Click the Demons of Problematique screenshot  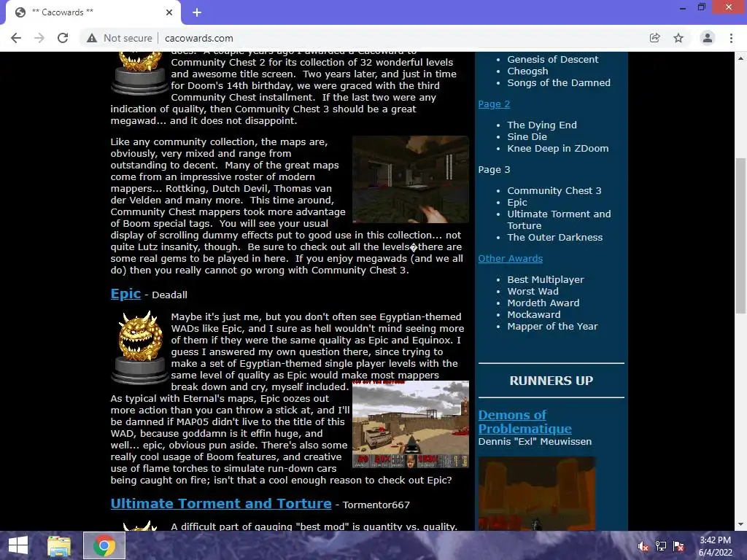coord(537,494)
